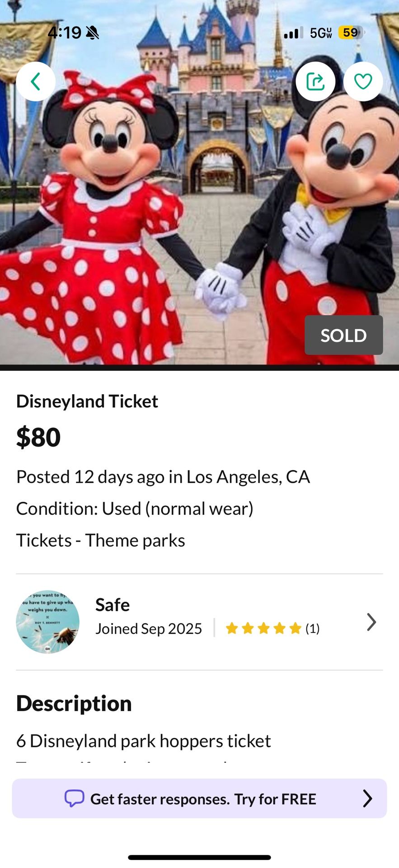The width and height of the screenshot is (399, 868).
Task: Tap the Description heading
Action: click(74, 703)
